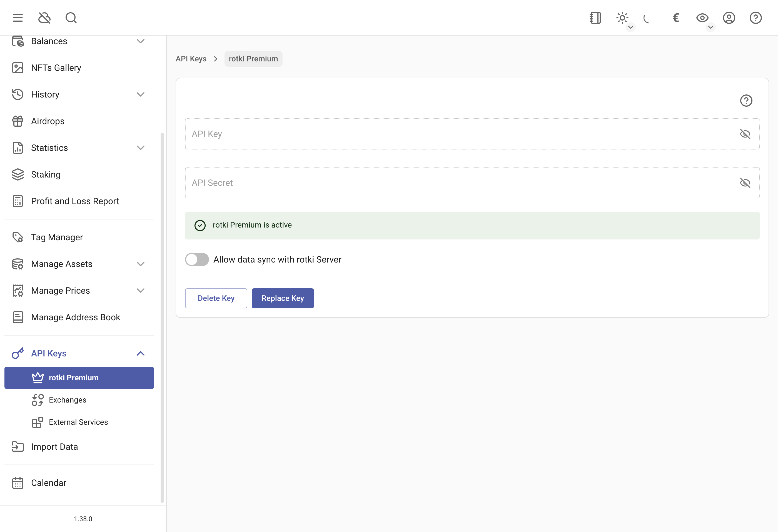Enable data sync with rotki Server

197,259
